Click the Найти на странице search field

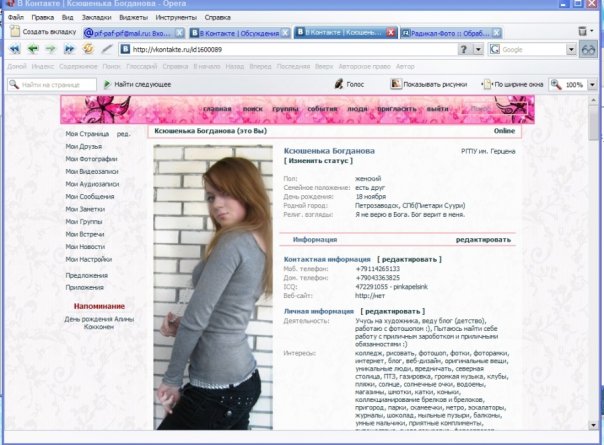[x=52, y=84]
